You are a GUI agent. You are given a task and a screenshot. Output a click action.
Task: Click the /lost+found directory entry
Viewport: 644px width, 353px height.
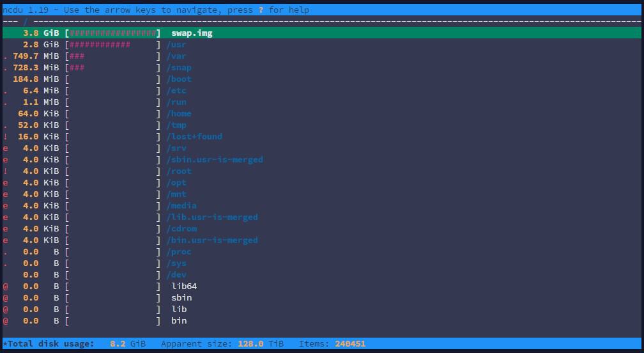(x=194, y=137)
